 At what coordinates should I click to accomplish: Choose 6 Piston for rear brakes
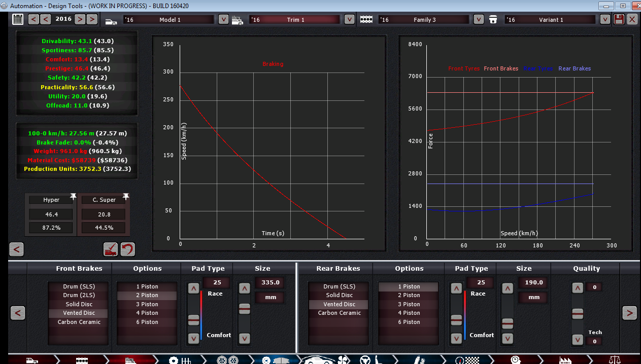[x=409, y=322]
